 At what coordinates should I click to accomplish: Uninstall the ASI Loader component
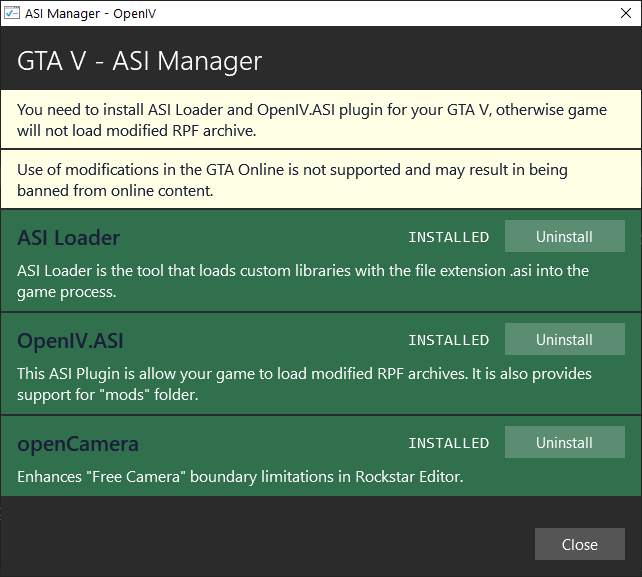tap(565, 236)
